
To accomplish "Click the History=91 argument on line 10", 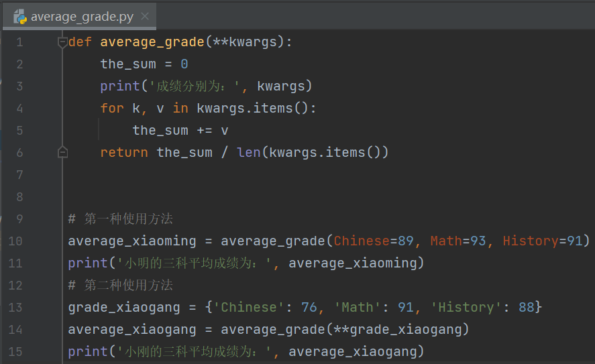I will pyautogui.click(x=543, y=241).
